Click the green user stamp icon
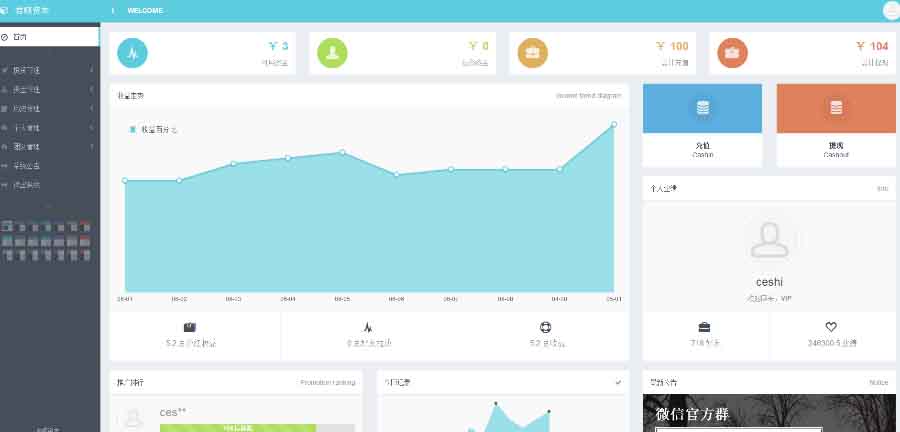This screenshot has width=900, height=432. [332, 53]
